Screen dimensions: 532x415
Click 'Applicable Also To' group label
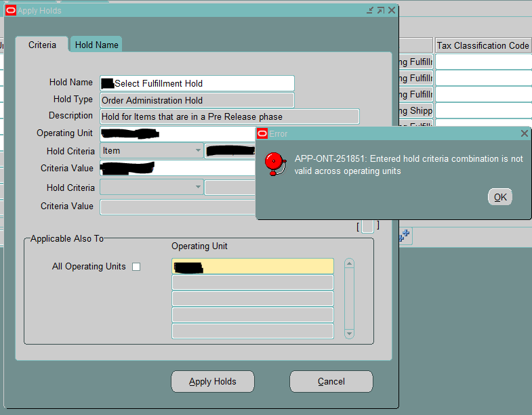67,238
